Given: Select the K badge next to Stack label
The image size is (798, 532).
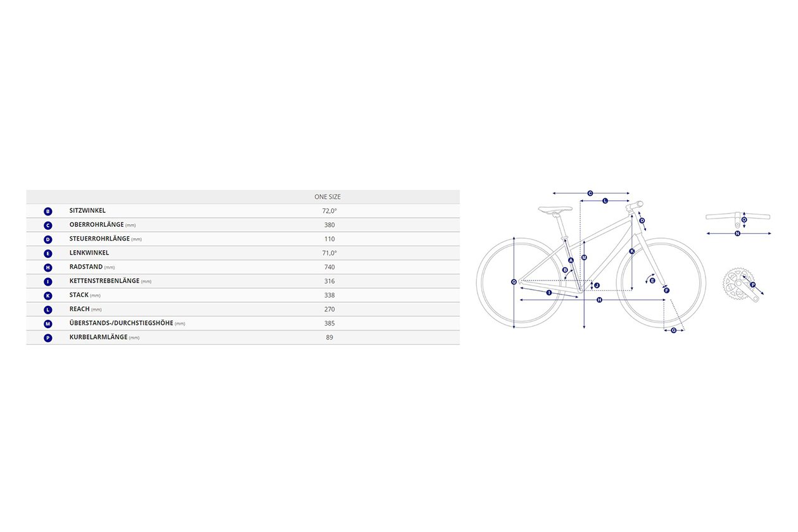Looking at the screenshot, I should tap(48, 295).
